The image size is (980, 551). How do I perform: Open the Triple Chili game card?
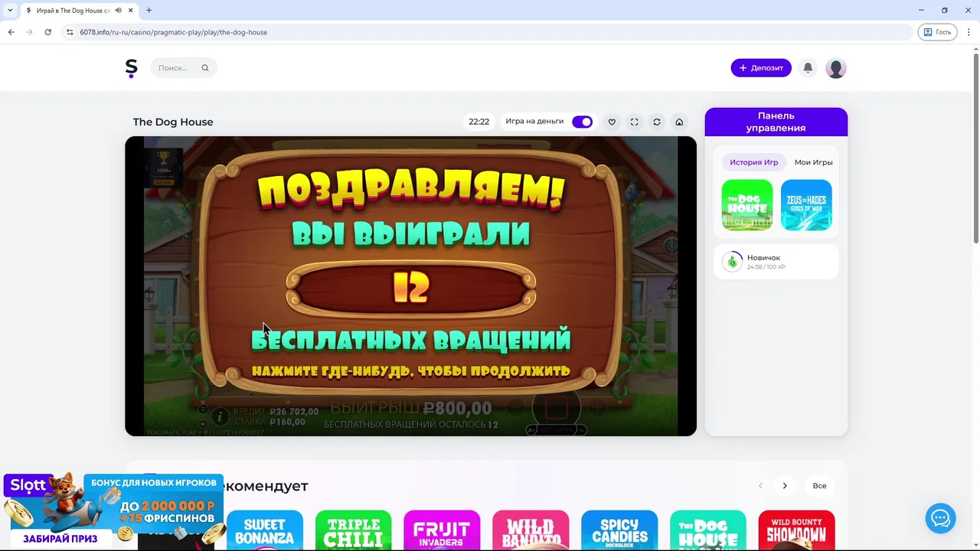(x=354, y=530)
